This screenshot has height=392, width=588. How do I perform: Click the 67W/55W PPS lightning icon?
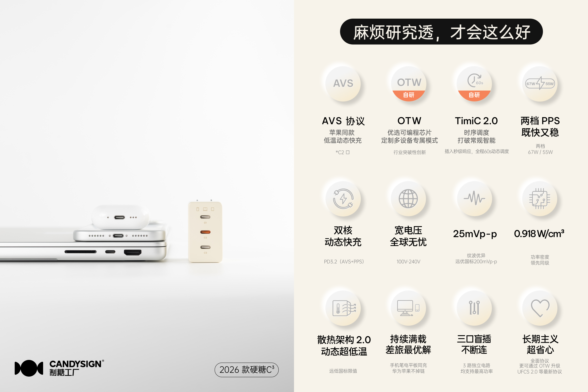pyautogui.click(x=540, y=84)
